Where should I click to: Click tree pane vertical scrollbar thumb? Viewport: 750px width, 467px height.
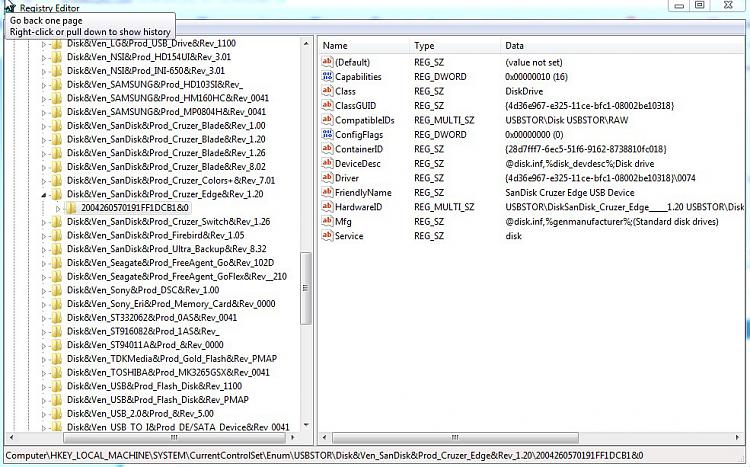click(x=305, y=289)
